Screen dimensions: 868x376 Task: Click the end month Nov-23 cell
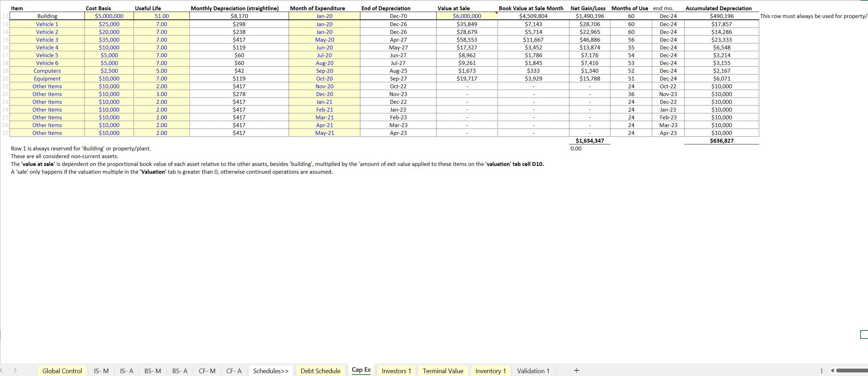668,94
